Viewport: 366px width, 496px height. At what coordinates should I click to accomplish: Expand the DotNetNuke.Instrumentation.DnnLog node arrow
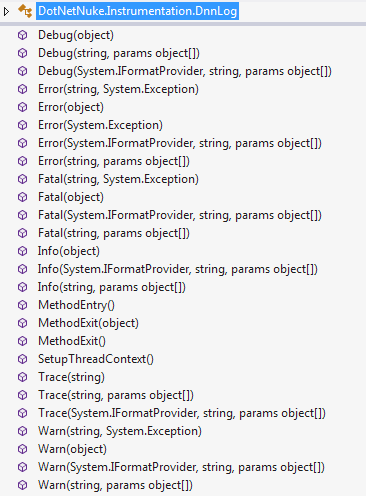[x=6, y=12]
